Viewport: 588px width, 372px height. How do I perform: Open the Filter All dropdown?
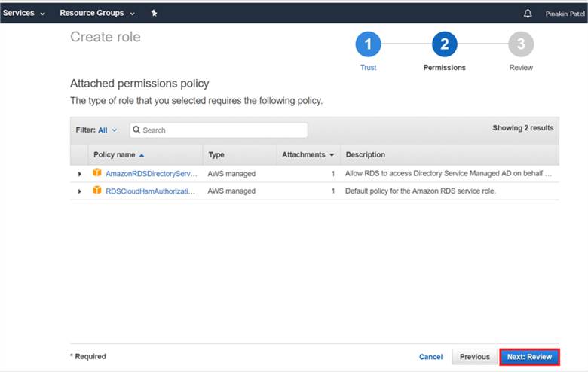(107, 130)
